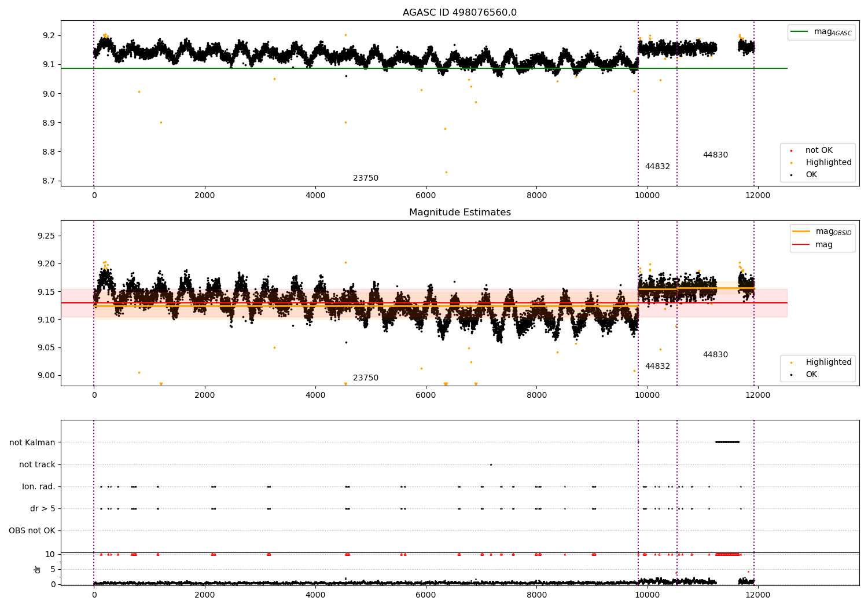Click the lowest orange outlier point in top plot
868x608 pixels.
click(446, 172)
